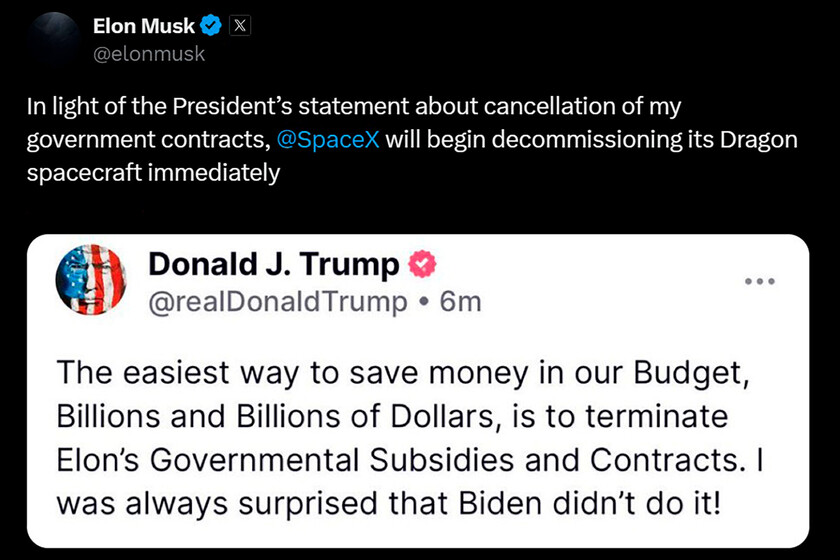This screenshot has height=560, width=840.
Task: Open Elon Musk's dark profile avatar
Action: pyautogui.click(x=50, y=38)
